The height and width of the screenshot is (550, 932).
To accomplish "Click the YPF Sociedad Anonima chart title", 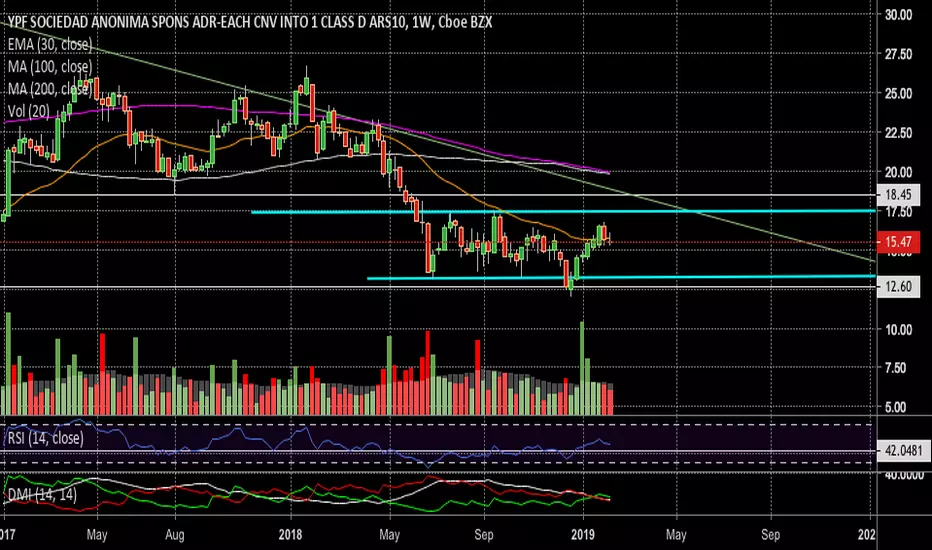I will 250,23.
